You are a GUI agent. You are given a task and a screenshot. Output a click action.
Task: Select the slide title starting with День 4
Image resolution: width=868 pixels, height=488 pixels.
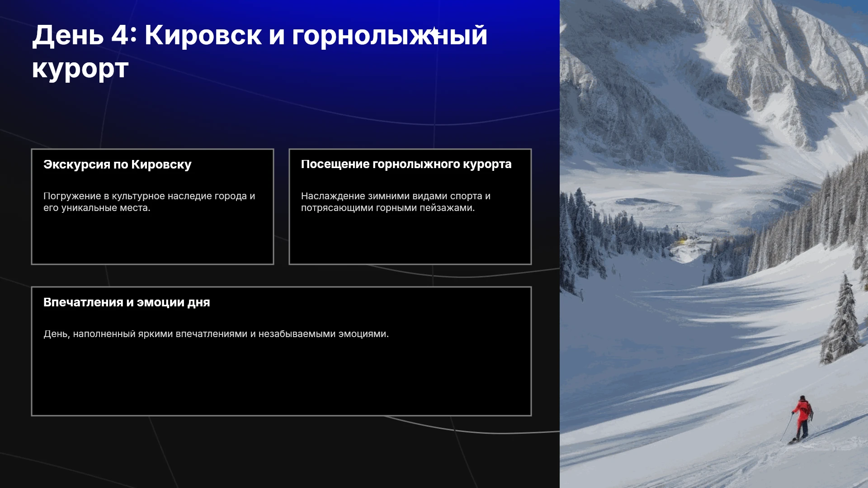(259, 52)
